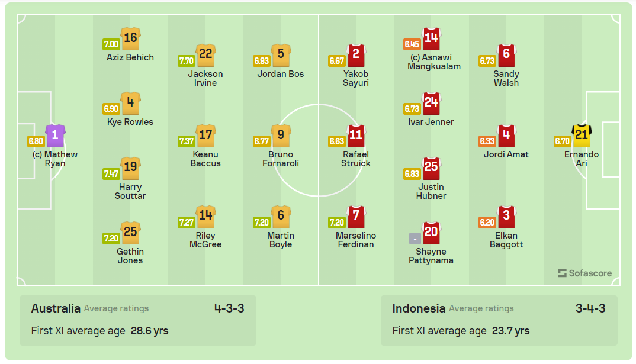Click the Indonesia team name
This screenshot has width=636, height=364.
[419, 308]
